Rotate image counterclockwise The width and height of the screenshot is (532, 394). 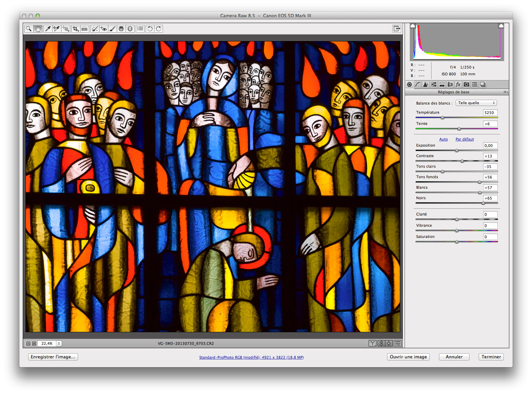150,29
